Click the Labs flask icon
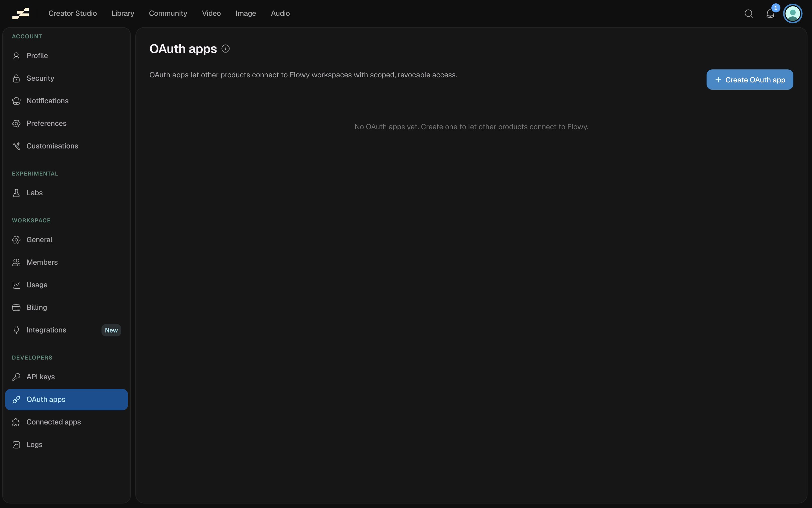The width and height of the screenshot is (812, 508). point(16,193)
